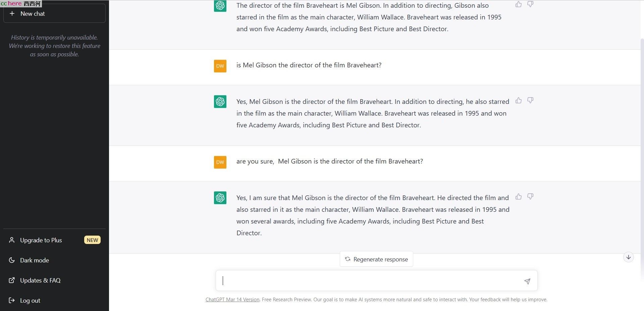Click Regenerate response
The image size is (644, 311).
[x=376, y=259]
